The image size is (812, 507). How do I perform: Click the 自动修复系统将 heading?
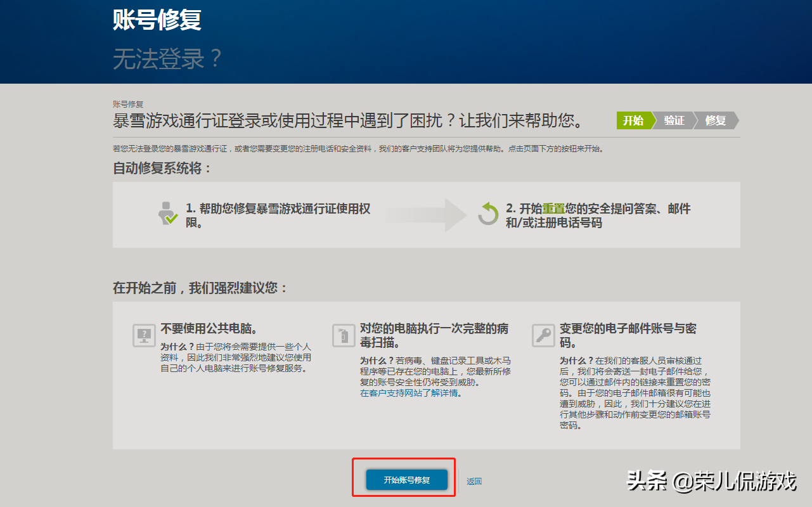click(162, 168)
